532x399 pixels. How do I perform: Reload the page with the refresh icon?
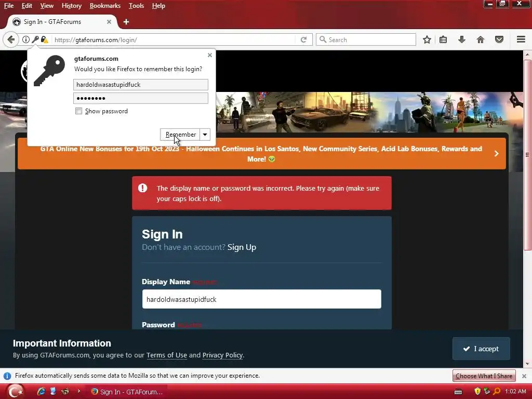[303, 39]
